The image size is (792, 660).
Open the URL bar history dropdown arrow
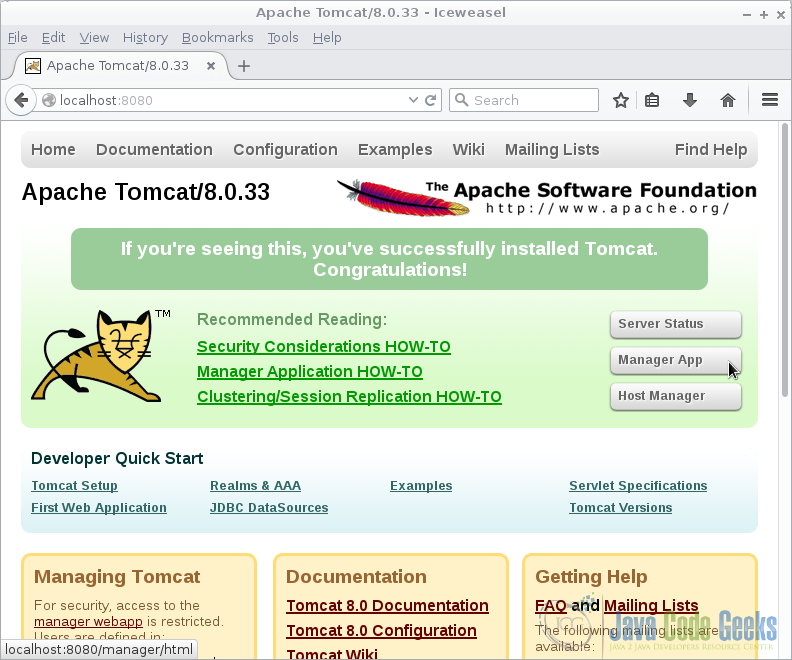coord(413,100)
